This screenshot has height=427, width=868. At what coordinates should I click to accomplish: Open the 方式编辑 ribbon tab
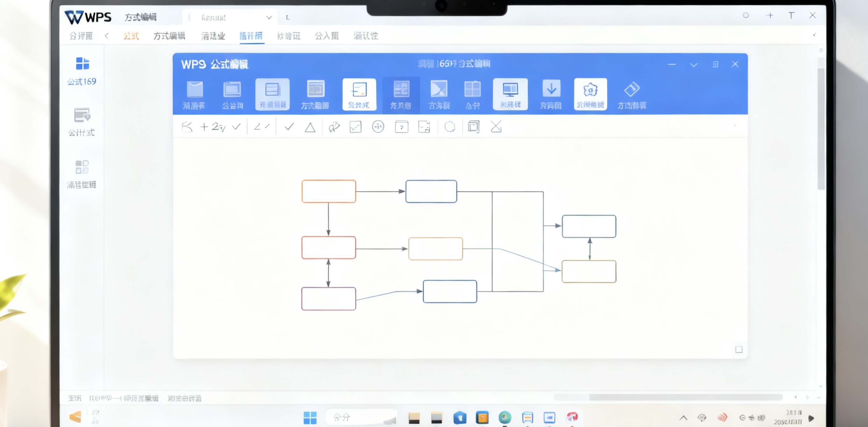169,36
